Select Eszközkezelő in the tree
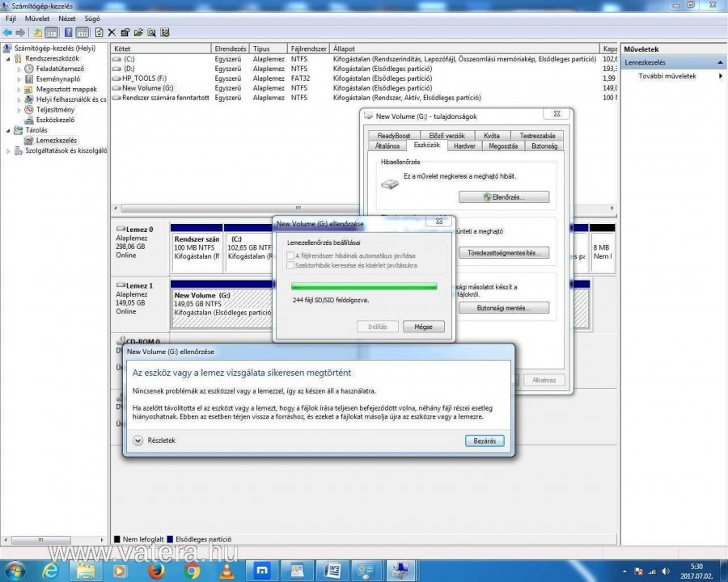This screenshot has height=582, width=728. click(x=55, y=120)
